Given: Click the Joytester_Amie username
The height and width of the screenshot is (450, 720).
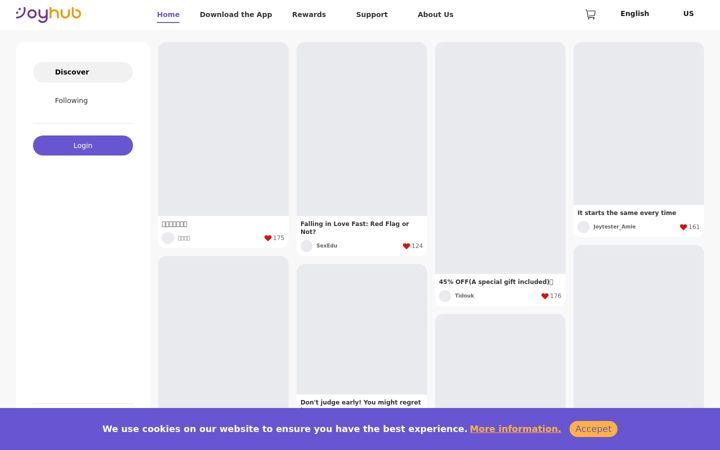Looking at the screenshot, I should point(614,227).
